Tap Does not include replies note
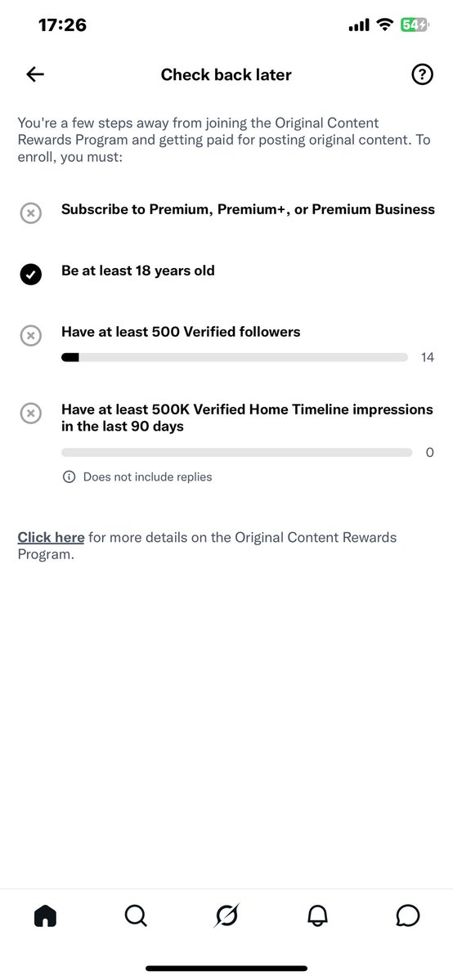Image resolution: width=453 pixels, height=980 pixels. click(x=148, y=477)
